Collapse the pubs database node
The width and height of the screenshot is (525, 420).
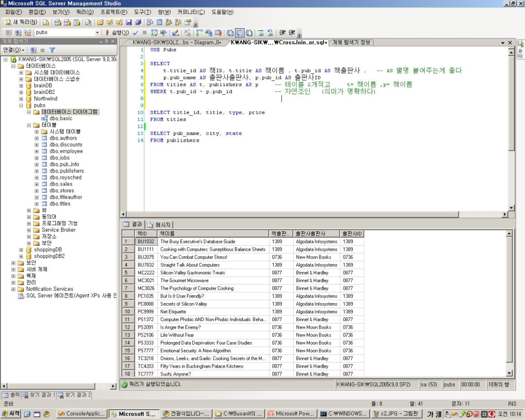click(21, 105)
